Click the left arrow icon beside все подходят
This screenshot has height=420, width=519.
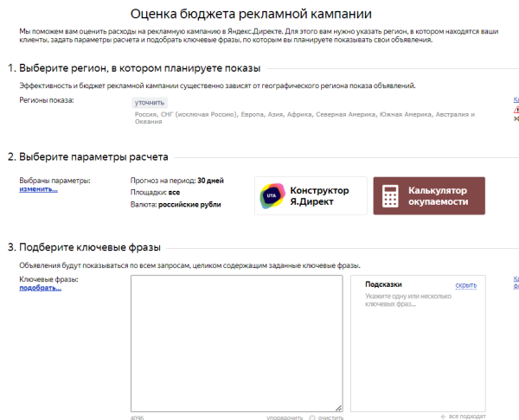click(443, 417)
